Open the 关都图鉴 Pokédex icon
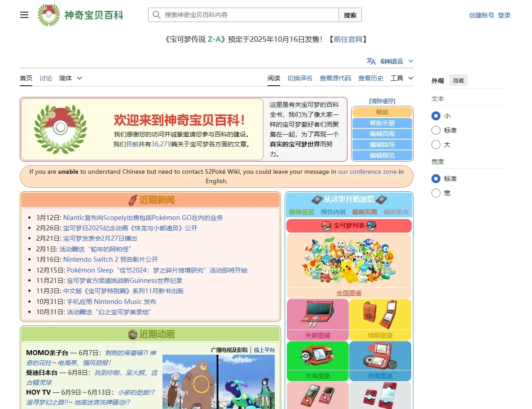Viewport: 532px width, 409px height. (x=317, y=315)
